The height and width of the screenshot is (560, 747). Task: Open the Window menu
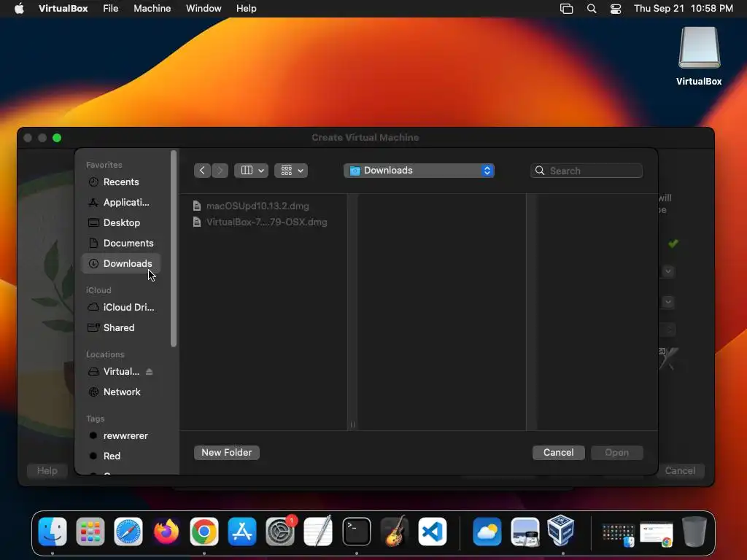pos(204,9)
